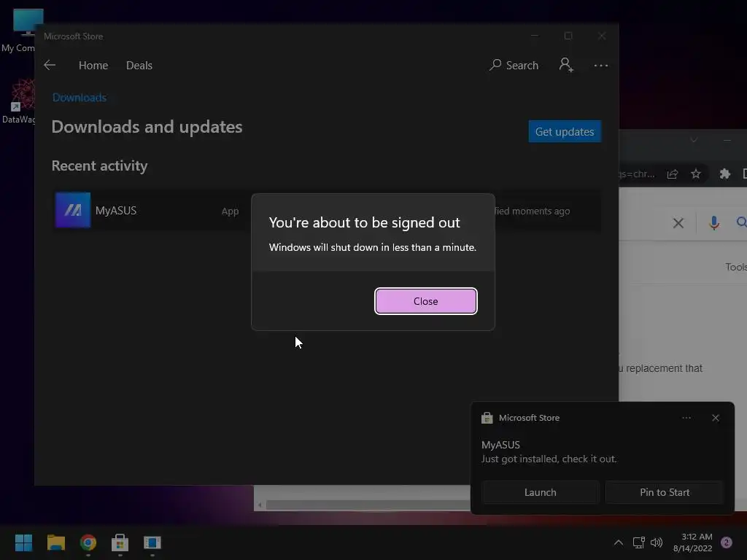Image resolution: width=747 pixels, height=560 pixels.
Task: Click the MyASUS app icon in Recent activity
Action: 72,210
